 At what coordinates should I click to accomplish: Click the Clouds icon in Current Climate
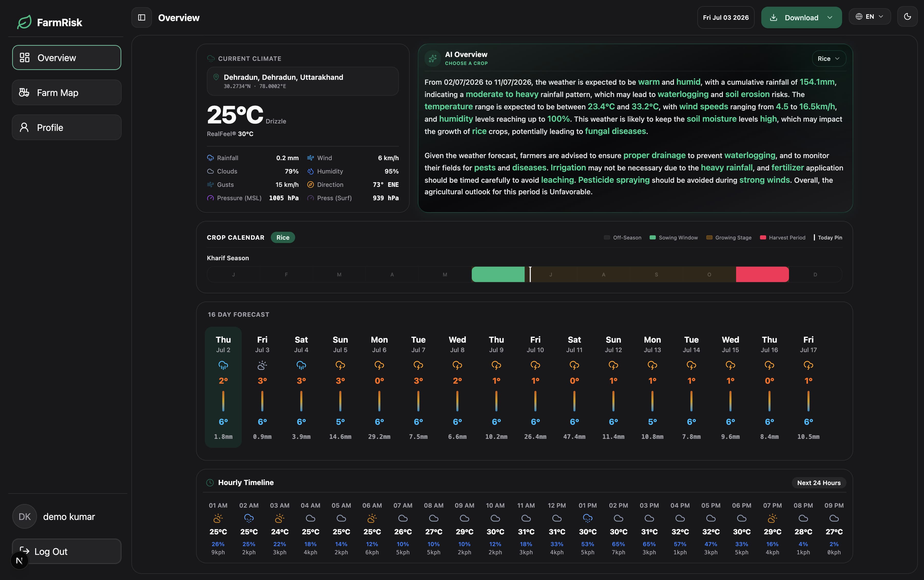[x=210, y=171]
